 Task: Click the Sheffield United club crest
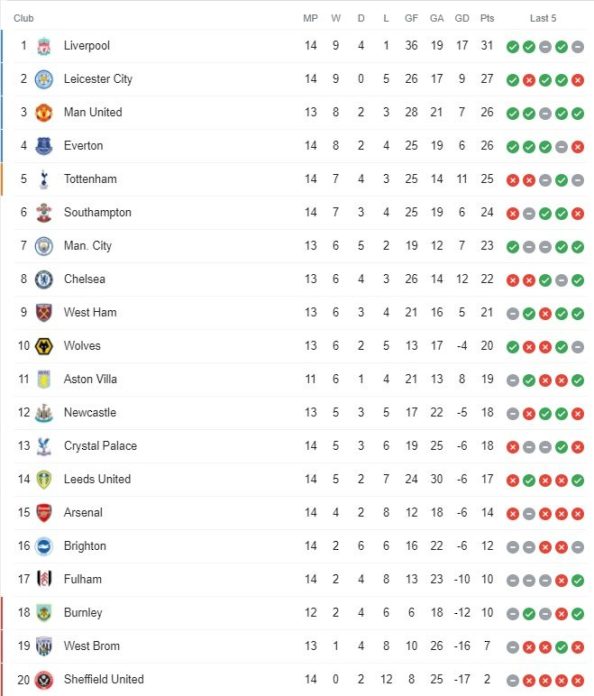click(x=44, y=680)
